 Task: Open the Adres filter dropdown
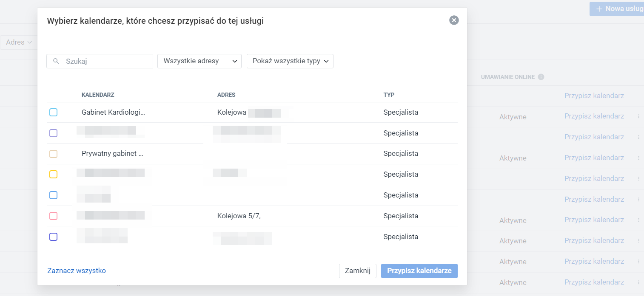click(x=17, y=42)
